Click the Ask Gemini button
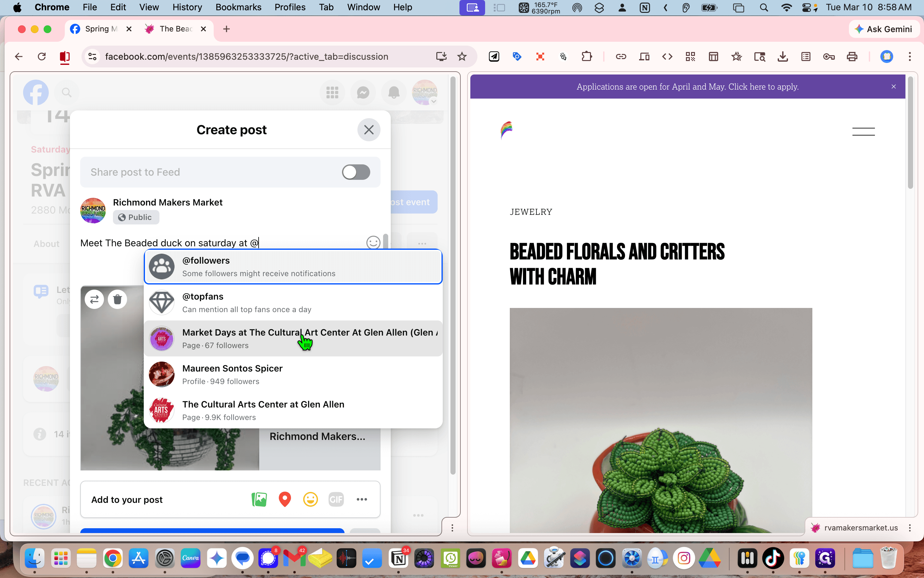 tap(884, 29)
